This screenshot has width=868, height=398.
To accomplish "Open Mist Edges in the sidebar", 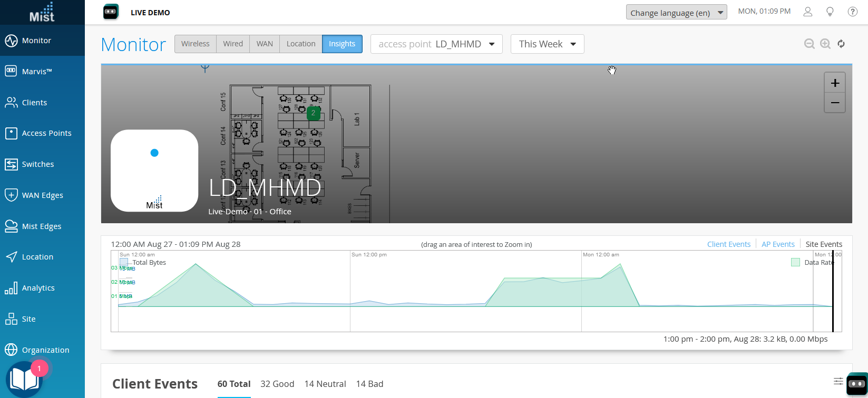I will pos(42,226).
